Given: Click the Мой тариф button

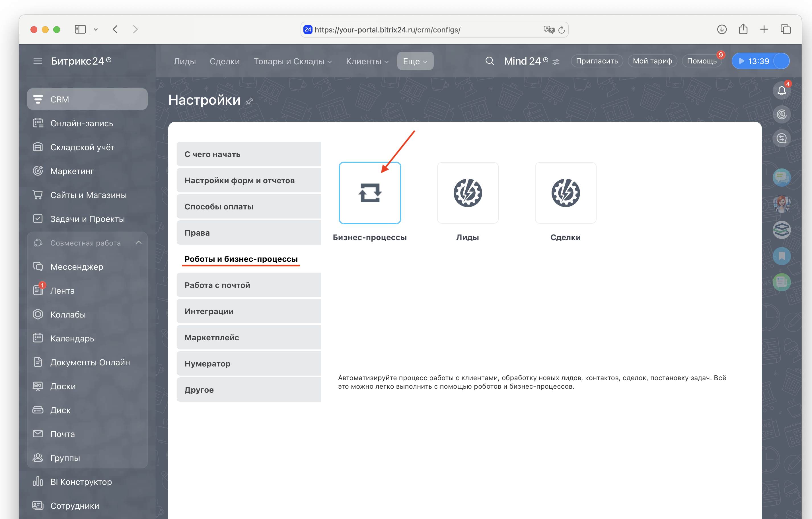Looking at the screenshot, I should (652, 61).
